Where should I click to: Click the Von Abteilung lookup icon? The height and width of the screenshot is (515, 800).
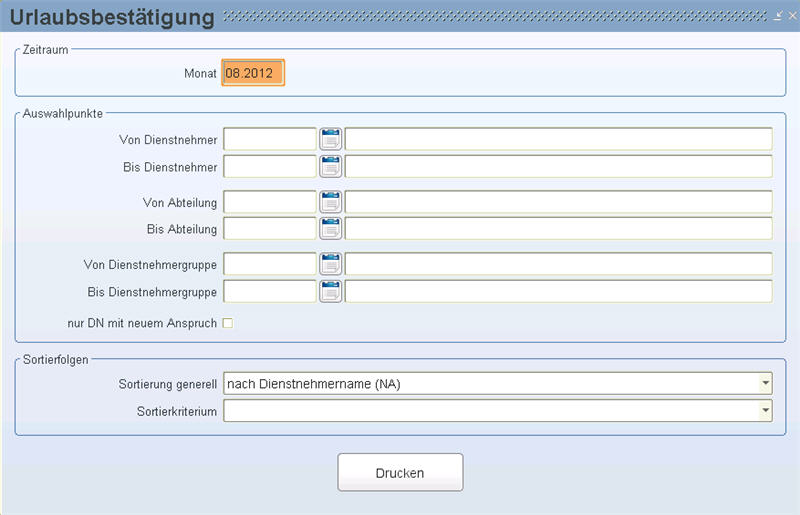[330, 202]
